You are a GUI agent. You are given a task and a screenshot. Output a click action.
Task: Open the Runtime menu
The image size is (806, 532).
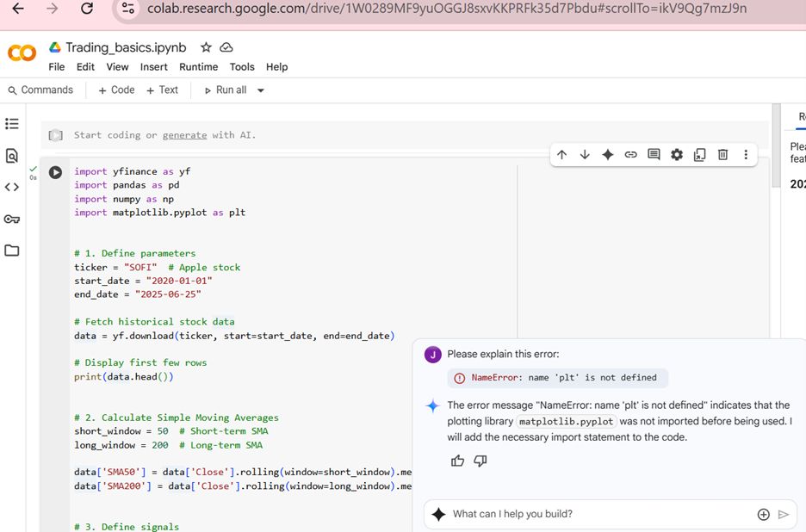click(x=198, y=67)
